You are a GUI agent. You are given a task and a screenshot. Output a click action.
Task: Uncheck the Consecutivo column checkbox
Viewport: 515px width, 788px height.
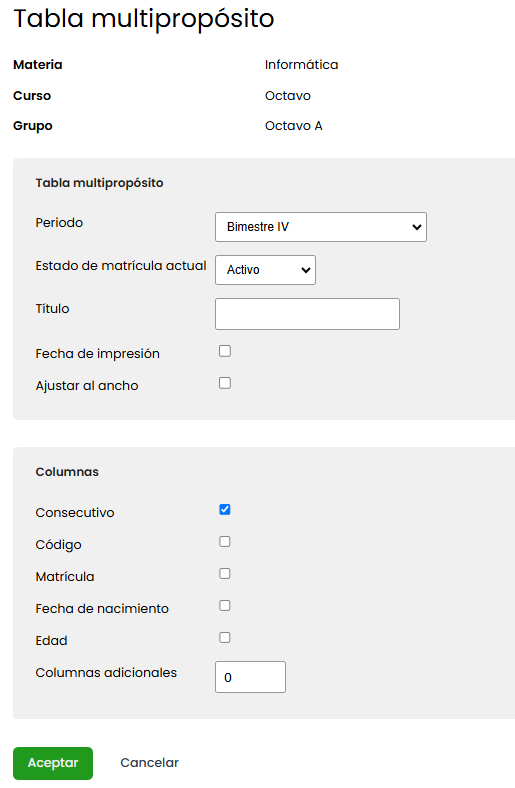(x=225, y=510)
